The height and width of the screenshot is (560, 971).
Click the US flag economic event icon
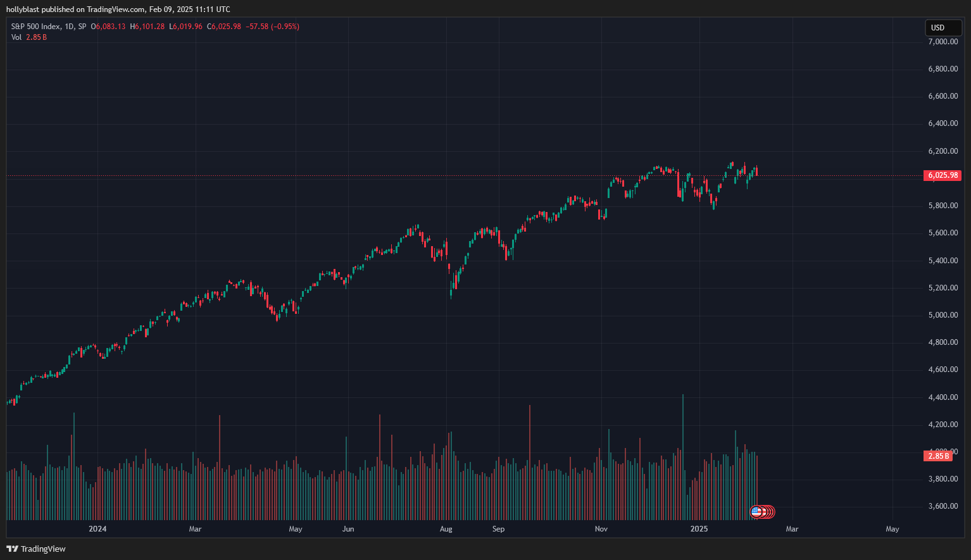(x=756, y=512)
